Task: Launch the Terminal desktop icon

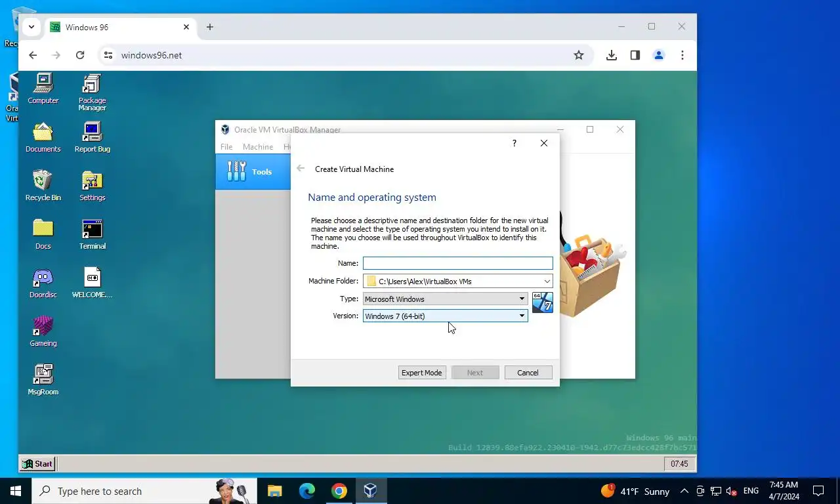Action: (x=92, y=234)
